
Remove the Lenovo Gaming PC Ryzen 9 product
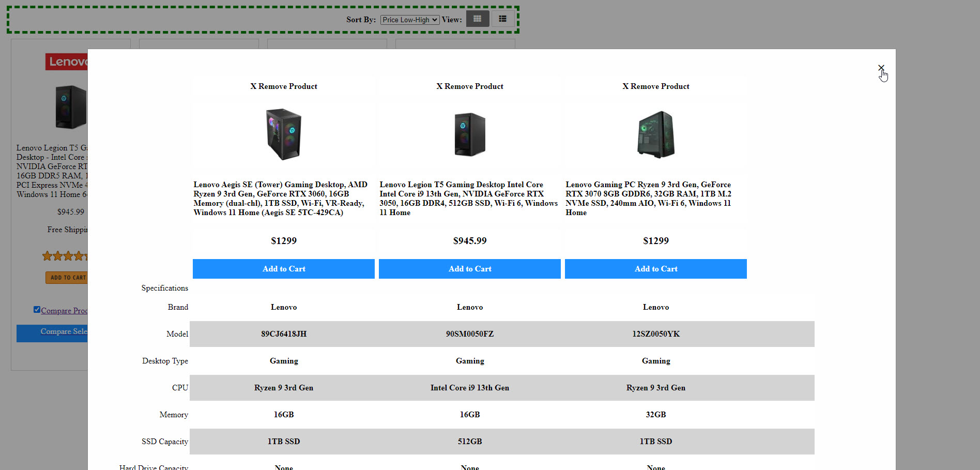coord(655,86)
